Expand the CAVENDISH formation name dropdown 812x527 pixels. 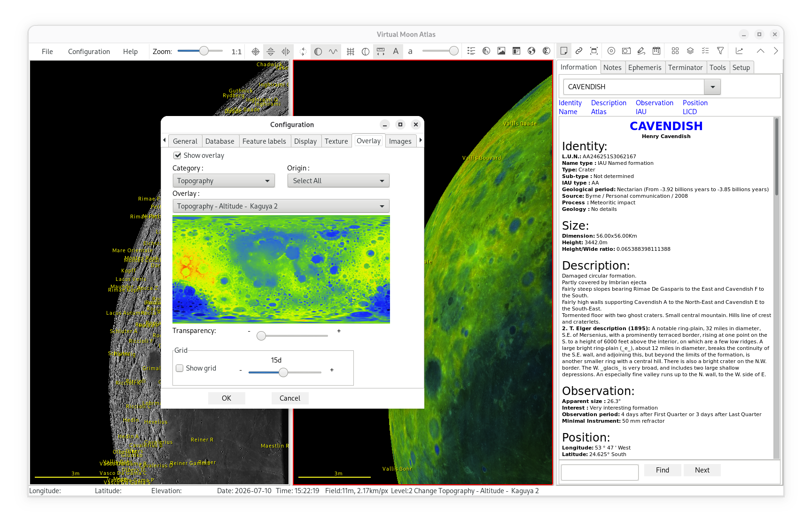tap(712, 87)
